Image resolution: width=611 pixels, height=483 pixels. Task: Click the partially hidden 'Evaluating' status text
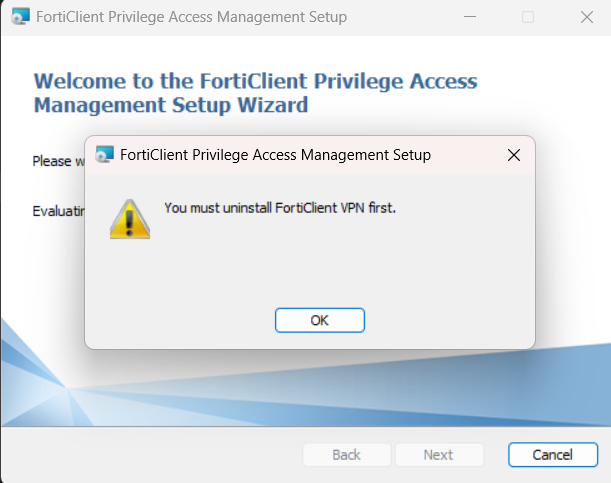click(x=58, y=212)
